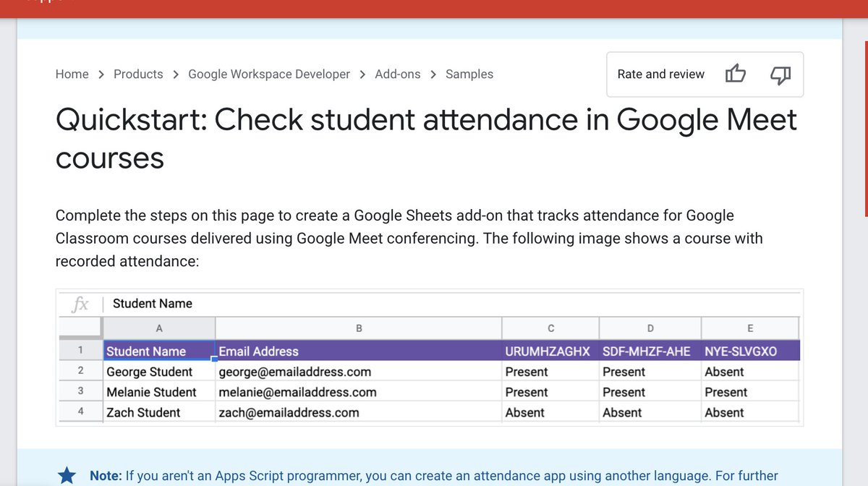Open the Home breadcrumb link

(x=72, y=74)
